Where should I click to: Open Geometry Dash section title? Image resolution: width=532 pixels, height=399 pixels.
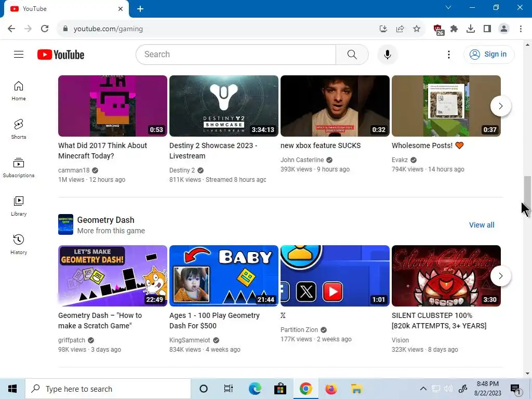coord(105,220)
